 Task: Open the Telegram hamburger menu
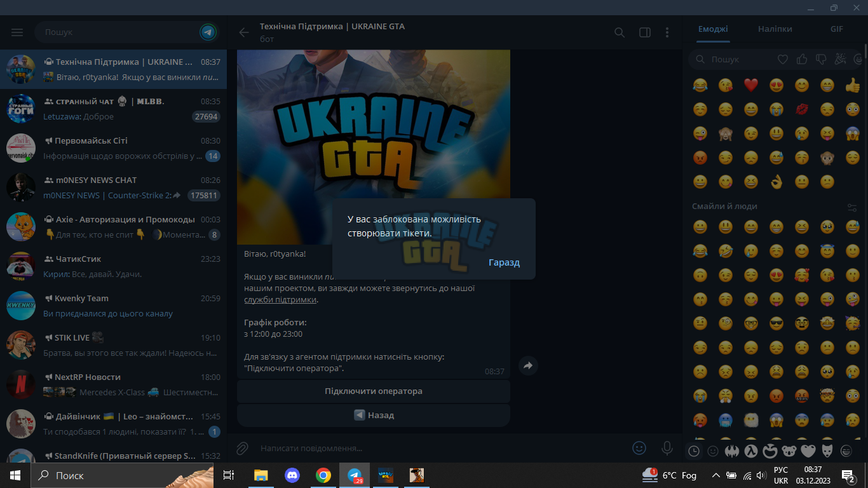coord(17,32)
